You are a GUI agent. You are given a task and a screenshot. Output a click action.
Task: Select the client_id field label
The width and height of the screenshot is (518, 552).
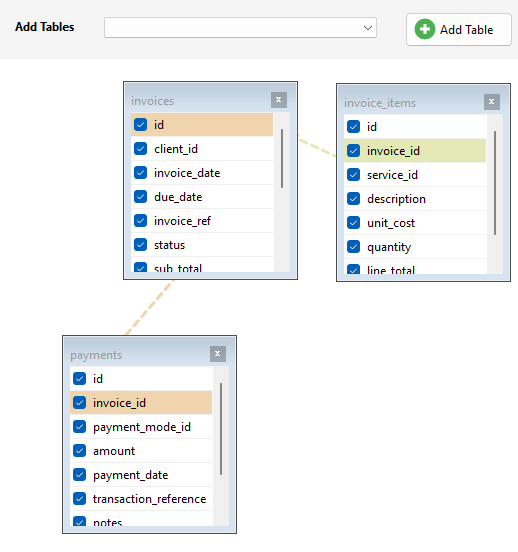pyautogui.click(x=176, y=149)
